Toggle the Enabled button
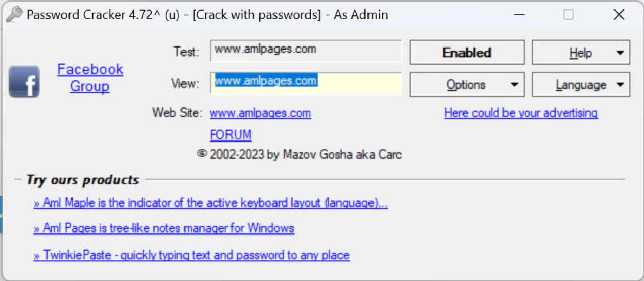This screenshot has width=644, height=281. [467, 52]
